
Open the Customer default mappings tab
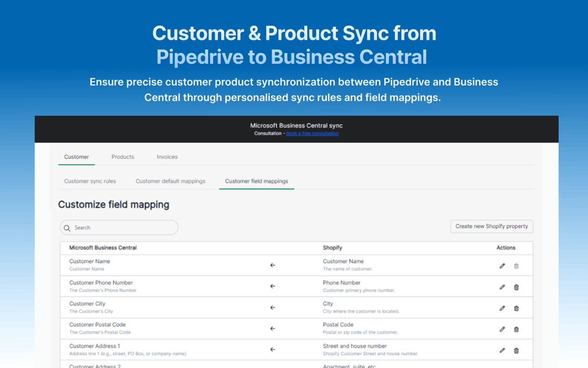pos(170,180)
